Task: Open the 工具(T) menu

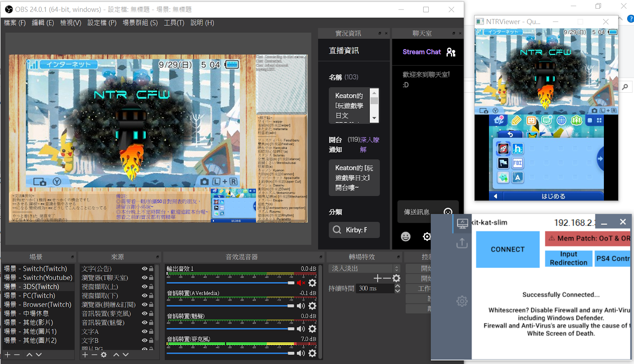Action: point(174,23)
